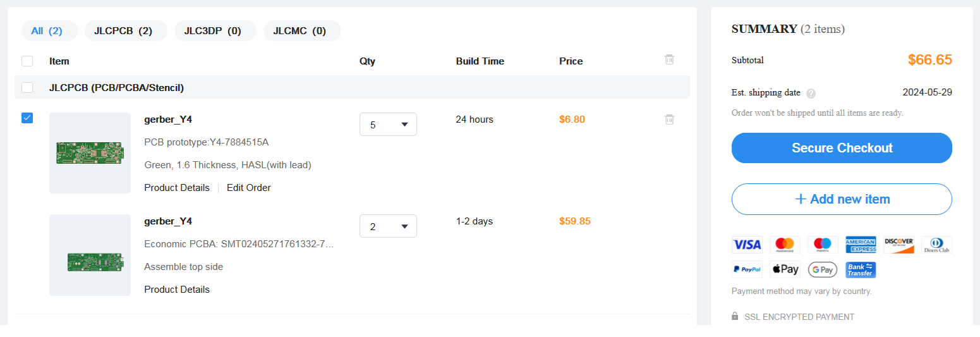Click the Assemble top side text
980x337 pixels.
[184, 266]
